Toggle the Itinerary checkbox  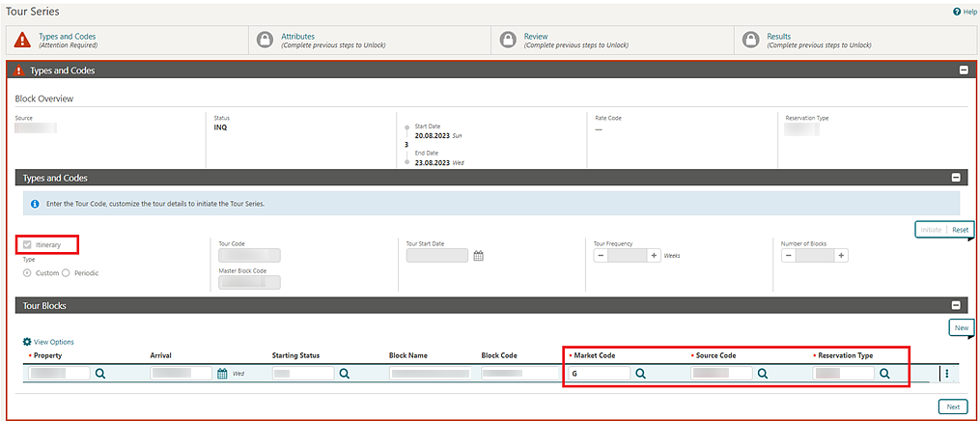pos(27,245)
